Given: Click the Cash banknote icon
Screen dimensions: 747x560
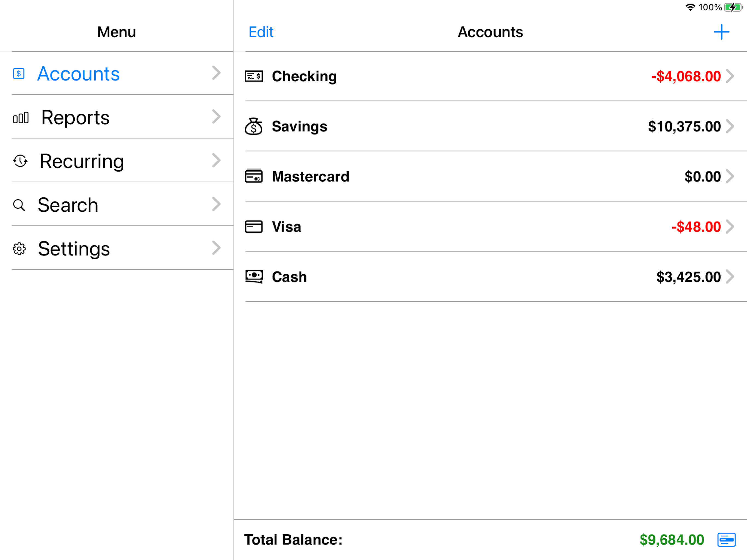Looking at the screenshot, I should [x=254, y=277].
